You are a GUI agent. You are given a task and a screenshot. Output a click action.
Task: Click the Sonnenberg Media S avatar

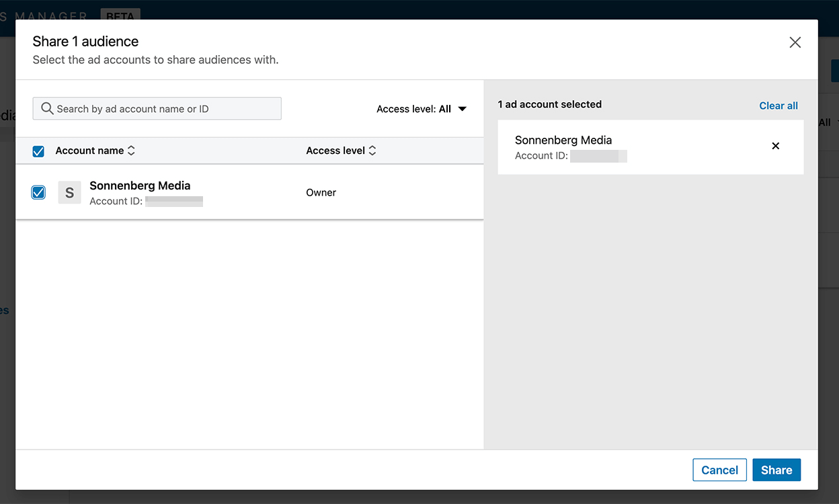69,192
